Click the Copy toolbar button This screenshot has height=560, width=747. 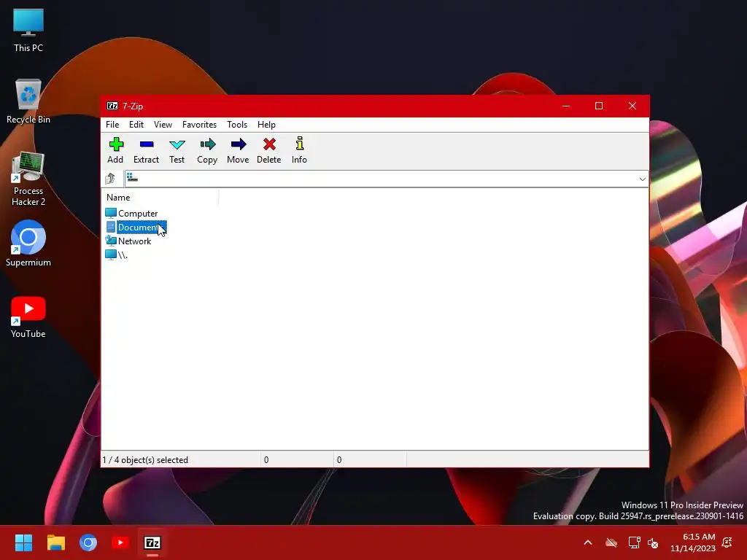[207, 150]
